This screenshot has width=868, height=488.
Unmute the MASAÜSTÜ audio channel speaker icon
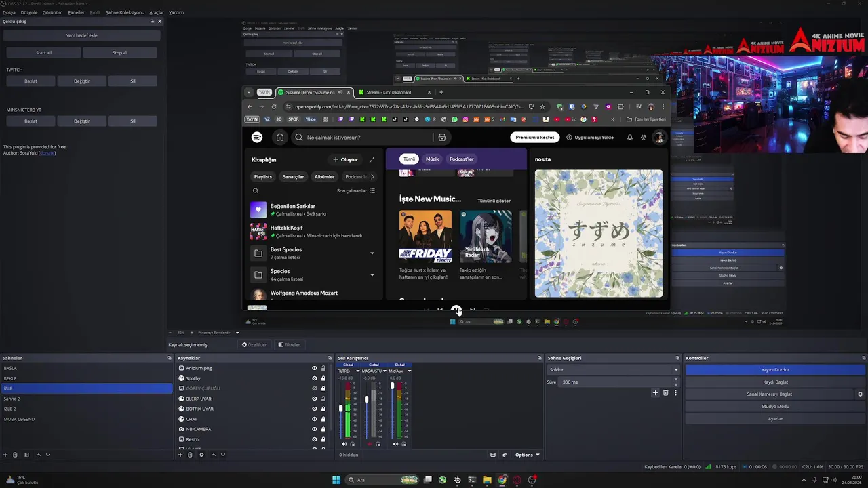[370, 444]
